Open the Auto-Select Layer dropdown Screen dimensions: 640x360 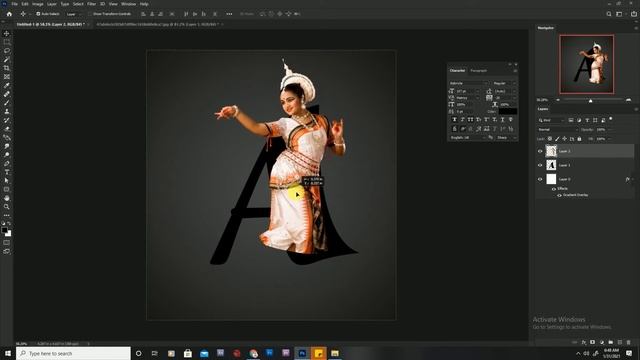tap(73, 14)
